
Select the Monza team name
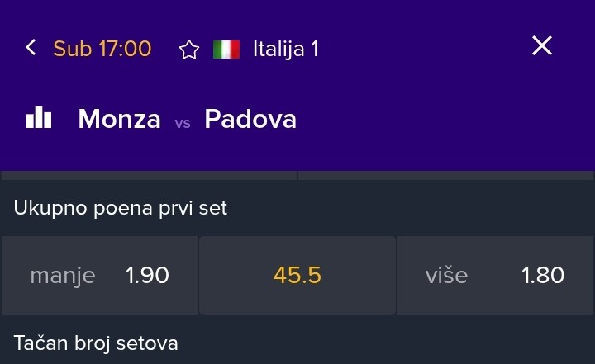pyautogui.click(x=119, y=120)
